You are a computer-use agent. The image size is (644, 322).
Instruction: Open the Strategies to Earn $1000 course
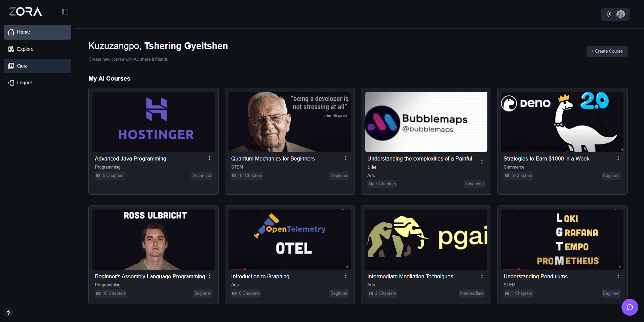point(546,158)
